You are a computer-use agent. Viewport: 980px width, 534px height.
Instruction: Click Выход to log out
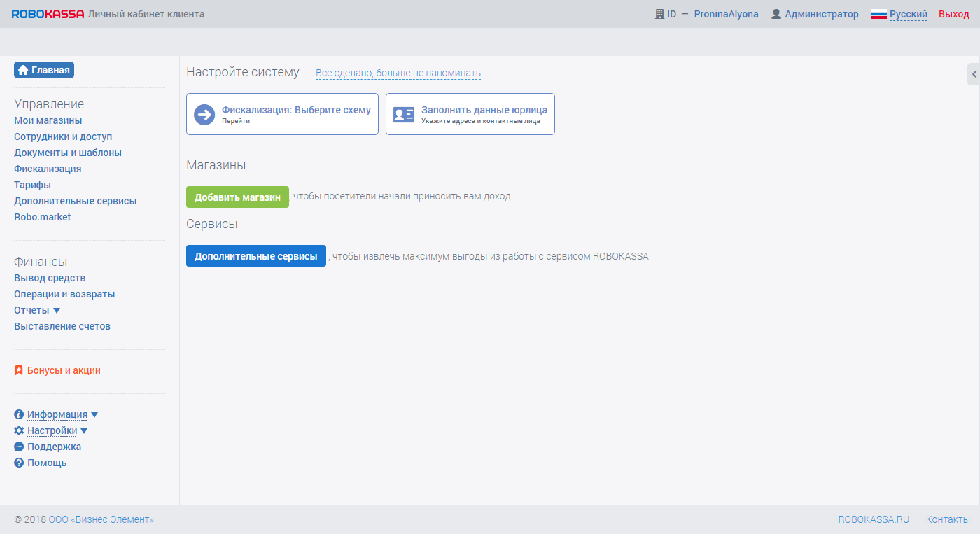tap(954, 14)
